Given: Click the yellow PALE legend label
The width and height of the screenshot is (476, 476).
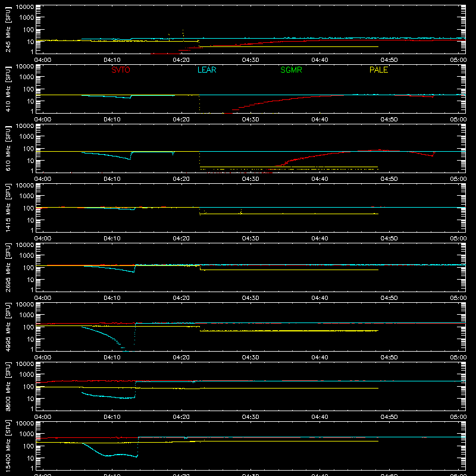Looking at the screenshot, I should click(x=378, y=70).
